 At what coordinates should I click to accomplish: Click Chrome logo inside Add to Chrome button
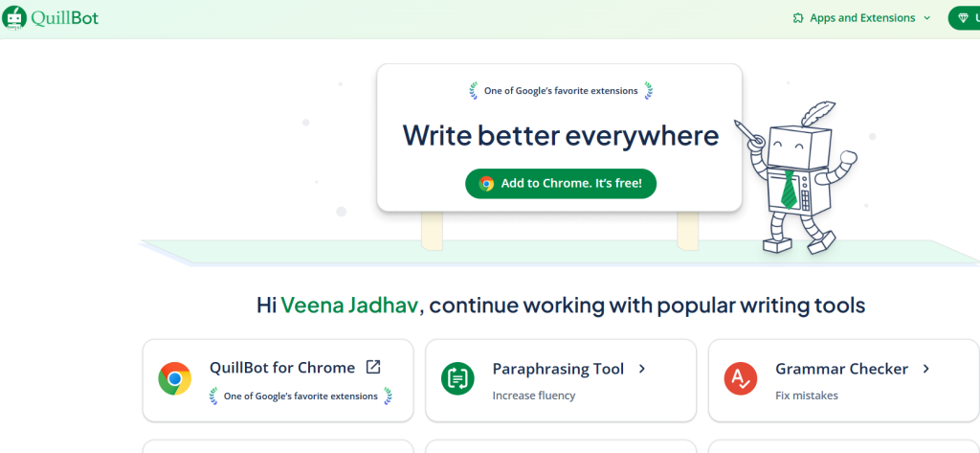point(486,183)
